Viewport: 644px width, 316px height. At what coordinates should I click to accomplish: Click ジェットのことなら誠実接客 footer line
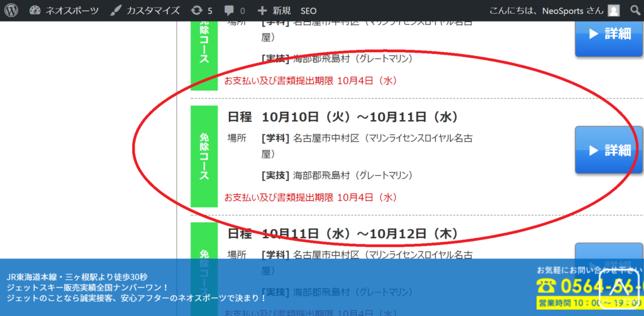click(x=136, y=298)
